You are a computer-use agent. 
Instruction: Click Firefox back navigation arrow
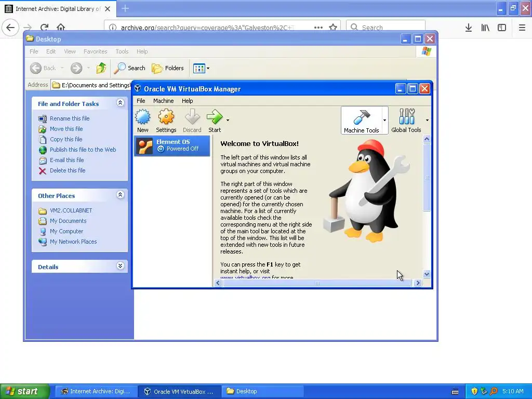tap(10, 28)
